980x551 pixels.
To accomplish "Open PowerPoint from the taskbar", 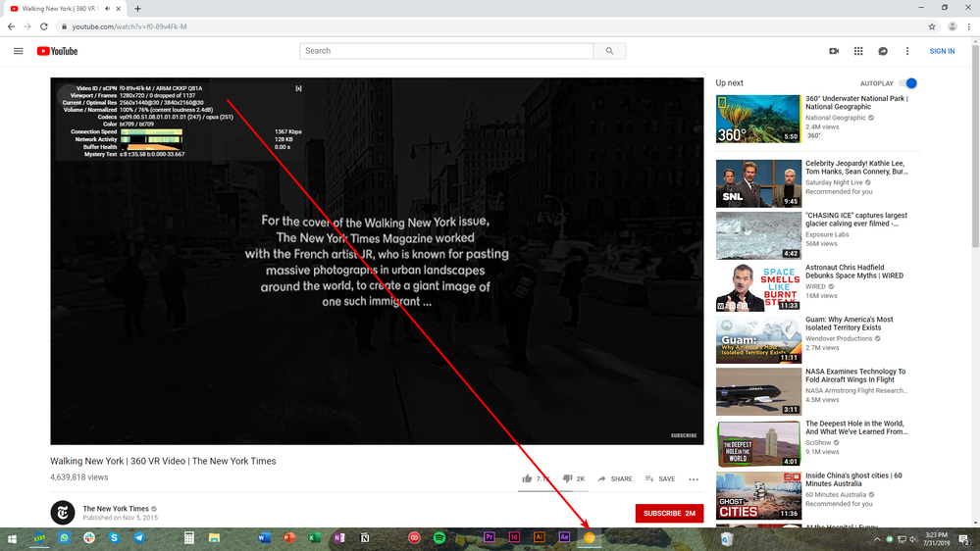I will click(x=288, y=538).
